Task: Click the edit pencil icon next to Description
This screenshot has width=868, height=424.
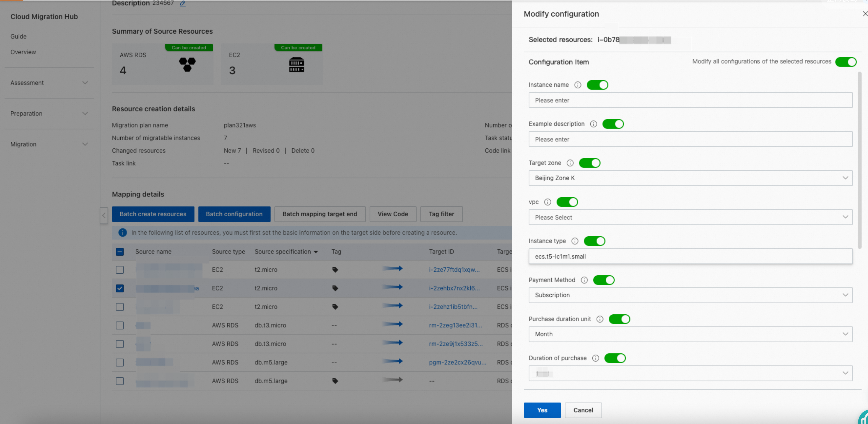Action: click(x=183, y=3)
